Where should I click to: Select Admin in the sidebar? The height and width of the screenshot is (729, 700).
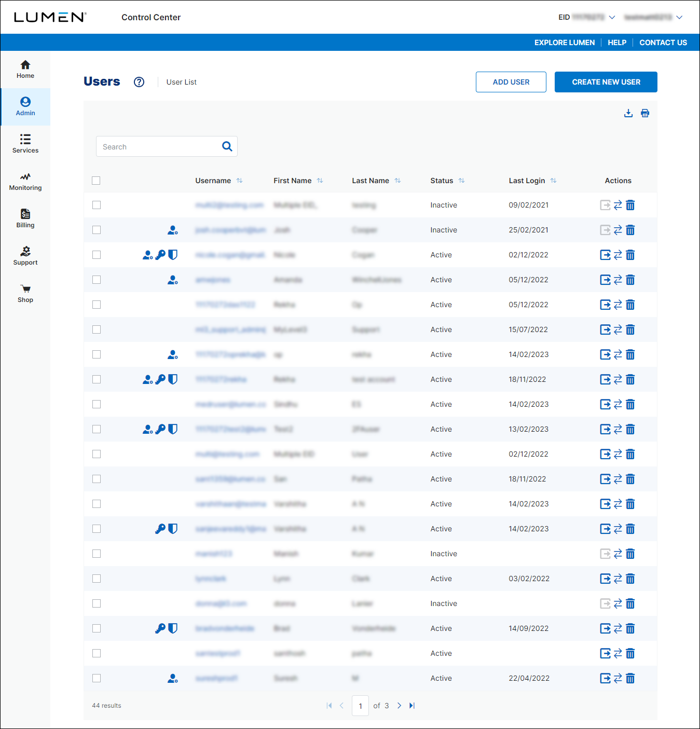click(25, 107)
